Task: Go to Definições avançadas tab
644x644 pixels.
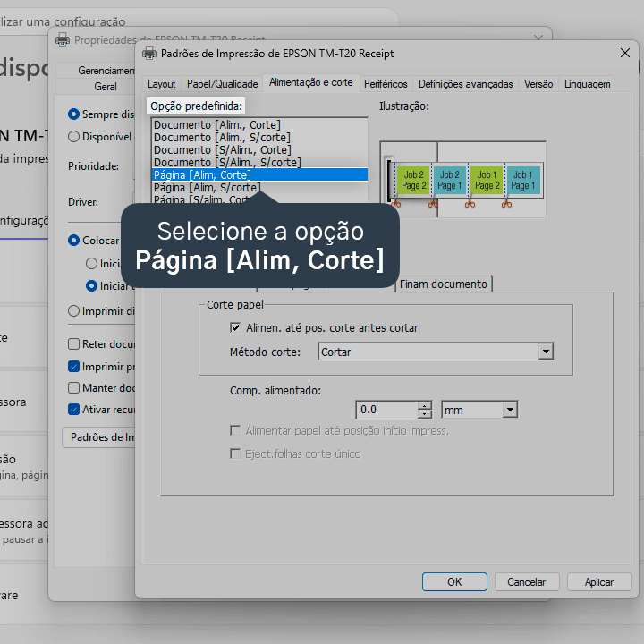Action: tap(465, 84)
